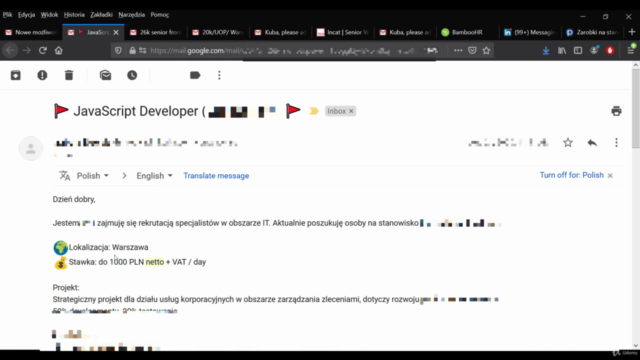Remove the Inbox label
640x360 pixels.
351,111
